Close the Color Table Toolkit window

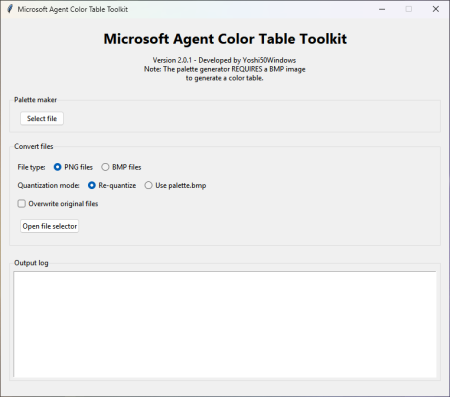pyautogui.click(x=436, y=9)
